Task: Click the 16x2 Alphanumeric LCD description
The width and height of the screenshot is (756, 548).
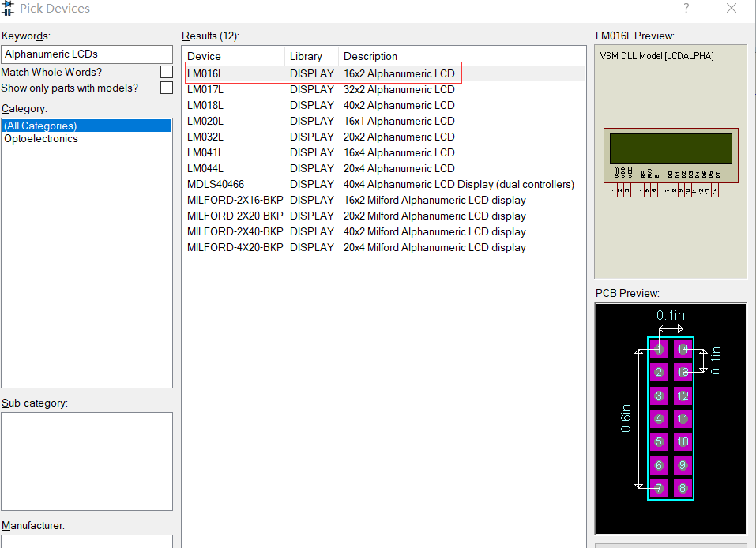Action: [399, 73]
